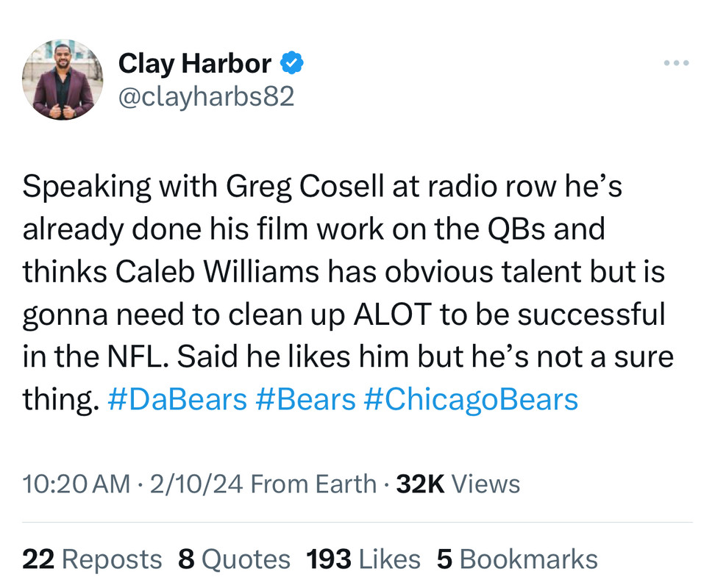Image resolution: width=715 pixels, height=588 pixels.
Task: Click the 2/10/24 date text
Action: click(196, 484)
